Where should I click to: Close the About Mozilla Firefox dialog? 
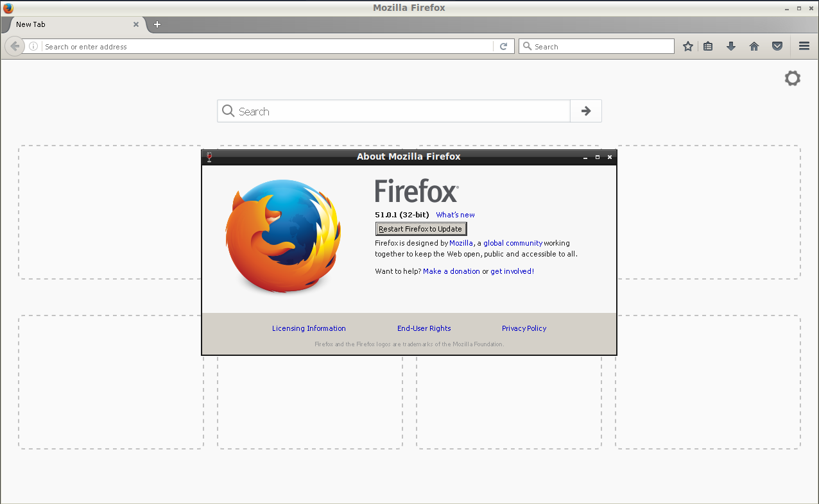point(610,157)
